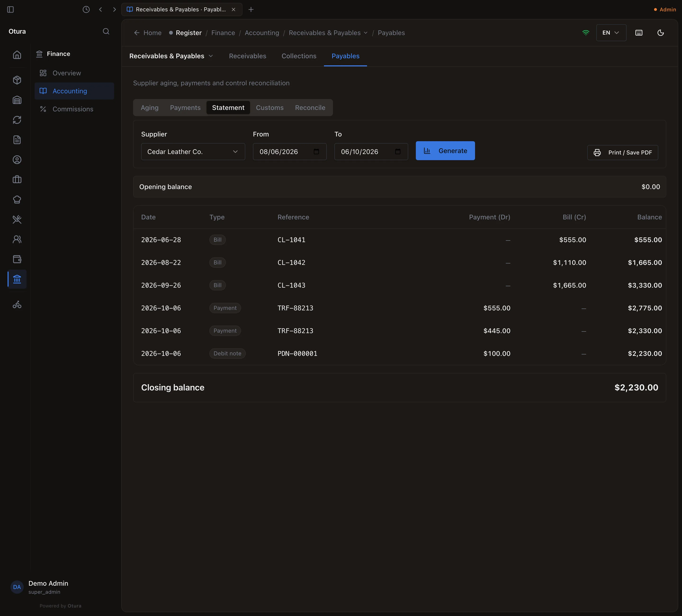
Task: Expand the Receivables & Payables section title menu
Action: click(x=171, y=56)
